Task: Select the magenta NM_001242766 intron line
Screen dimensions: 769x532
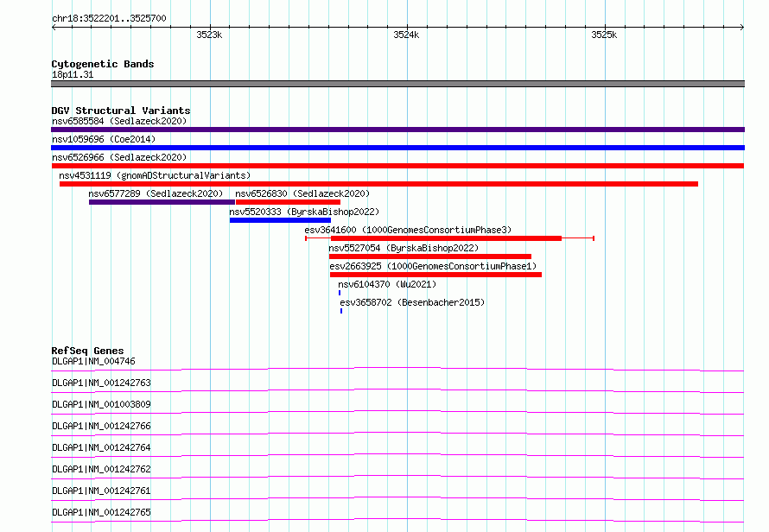Action: 397,434
